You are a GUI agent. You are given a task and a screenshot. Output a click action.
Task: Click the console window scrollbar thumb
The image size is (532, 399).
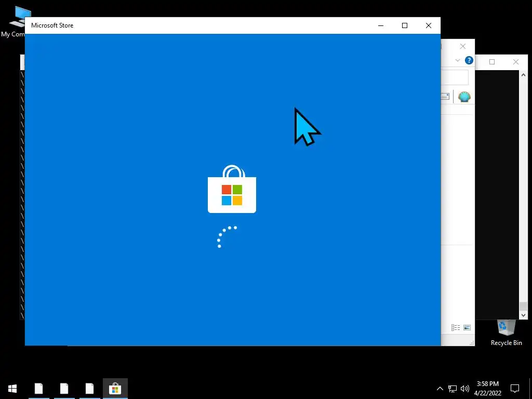(x=523, y=306)
